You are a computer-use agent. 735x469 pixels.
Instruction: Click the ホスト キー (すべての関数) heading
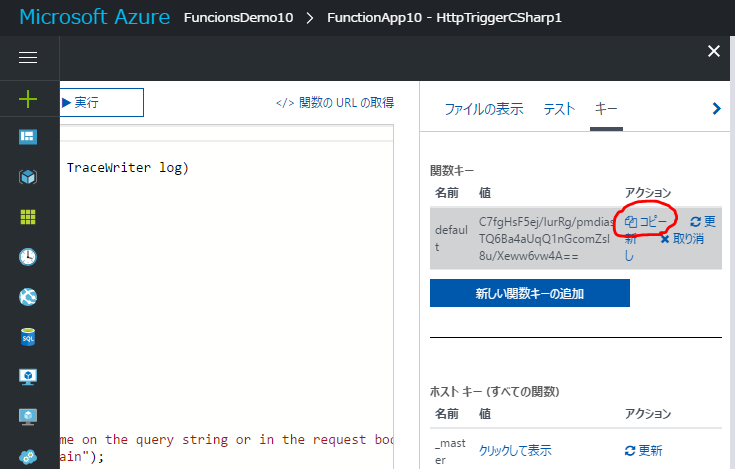coord(495,391)
